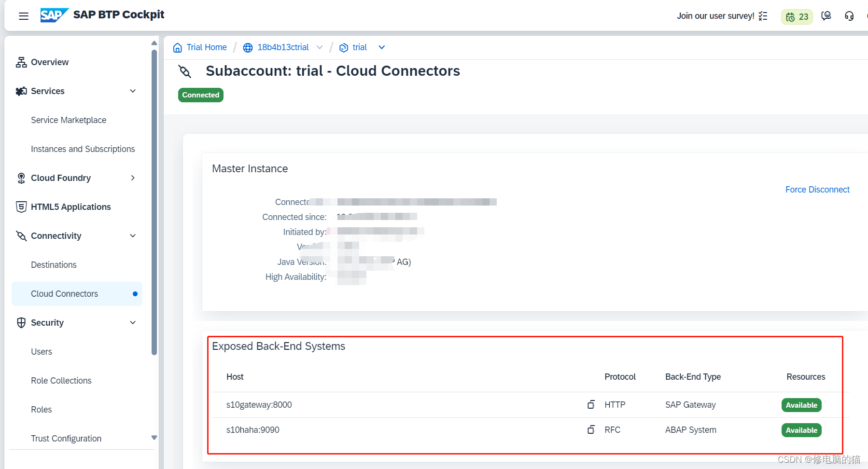Open Roles page
This screenshot has height=469, width=868.
pyautogui.click(x=42, y=410)
